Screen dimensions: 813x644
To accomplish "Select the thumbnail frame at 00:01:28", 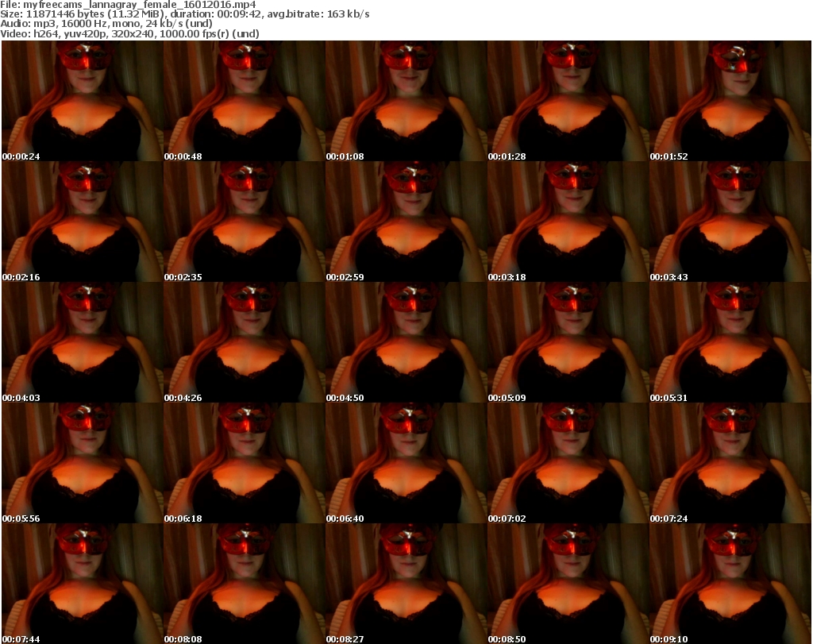I will coord(568,101).
